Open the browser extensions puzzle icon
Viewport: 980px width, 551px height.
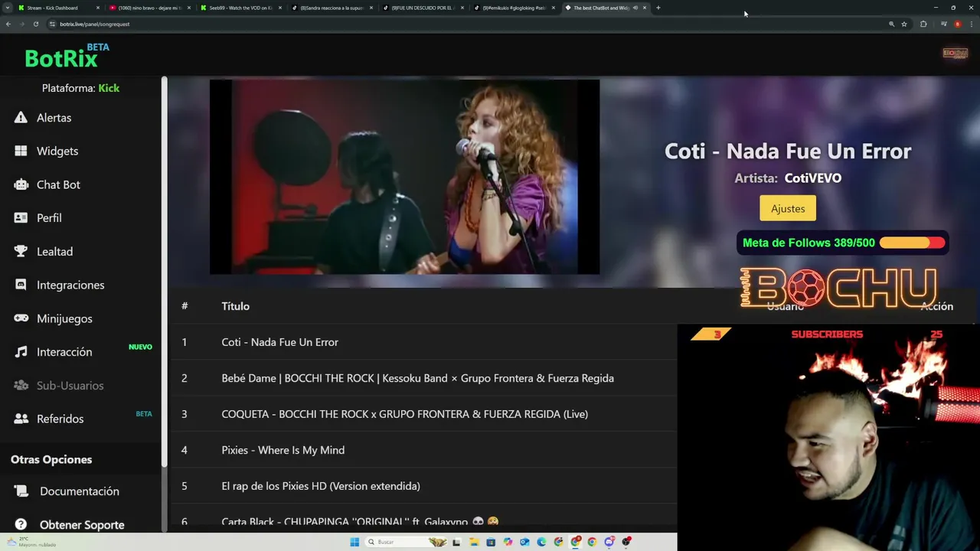tap(923, 24)
